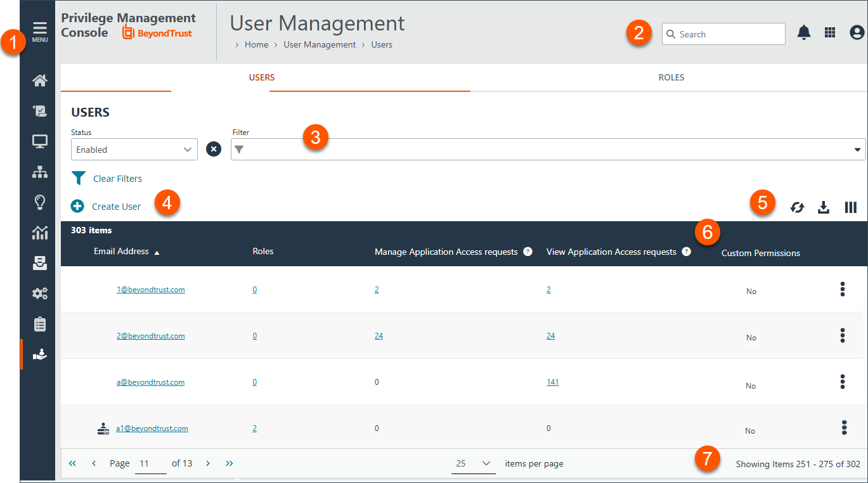
Task: Click the Create User button label
Action: pyautogui.click(x=116, y=207)
